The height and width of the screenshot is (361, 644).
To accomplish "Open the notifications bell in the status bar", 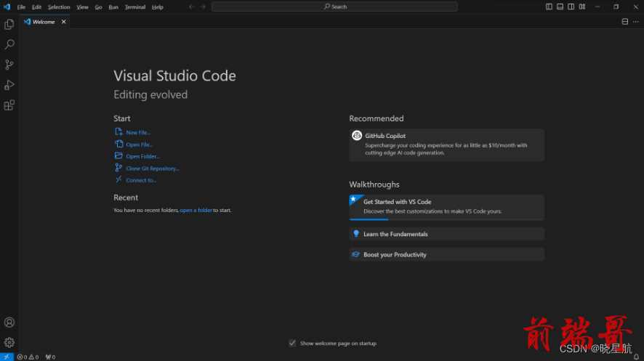I will point(636,357).
